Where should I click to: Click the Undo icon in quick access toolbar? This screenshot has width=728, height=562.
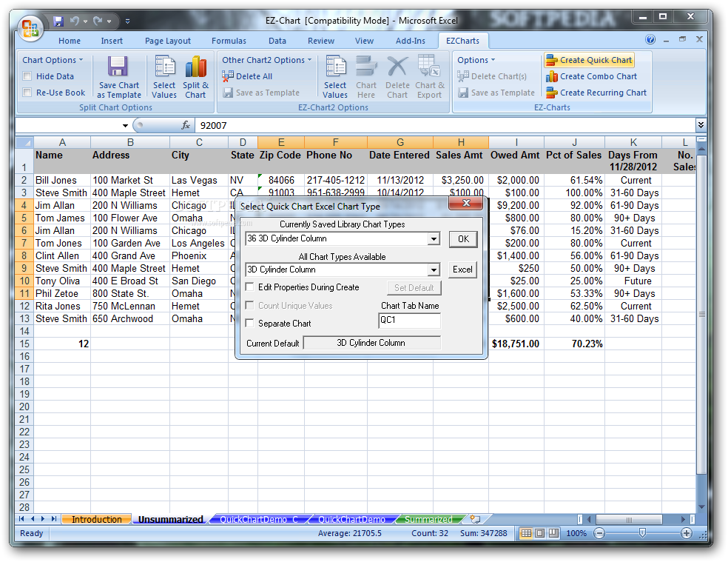74,21
